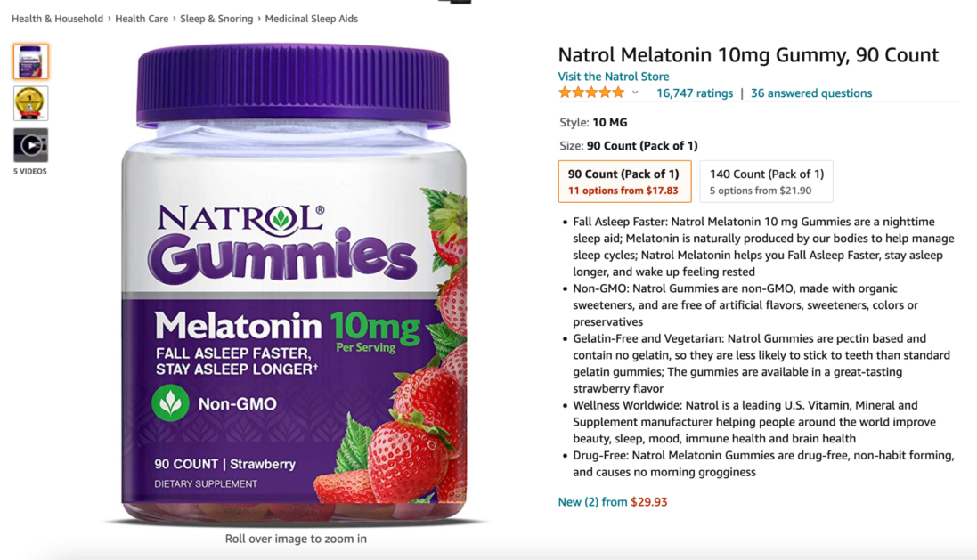This screenshot has height=560, width=977.
Task: Choose the 140 Count (Pack of 1) size
Action: click(x=766, y=182)
